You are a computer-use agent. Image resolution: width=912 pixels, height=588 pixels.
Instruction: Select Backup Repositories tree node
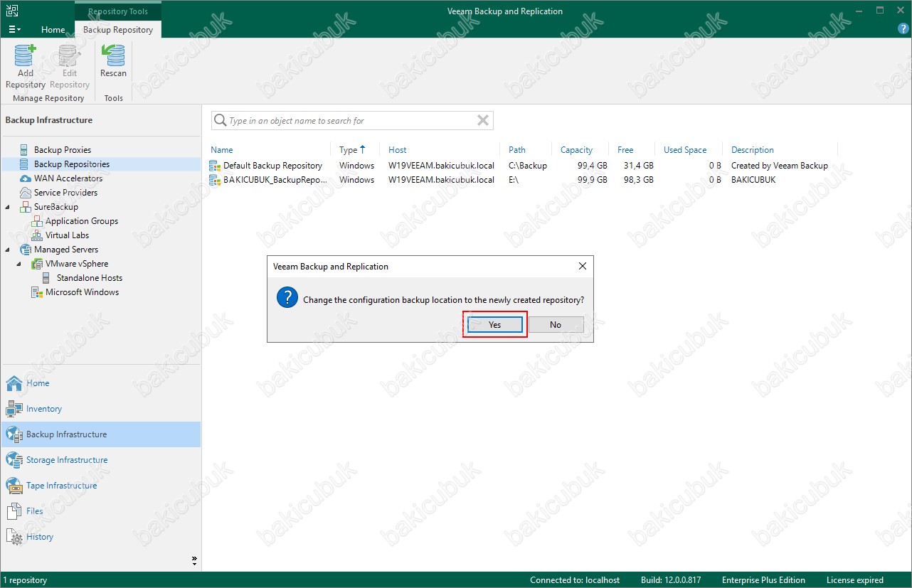(x=72, y=164)
